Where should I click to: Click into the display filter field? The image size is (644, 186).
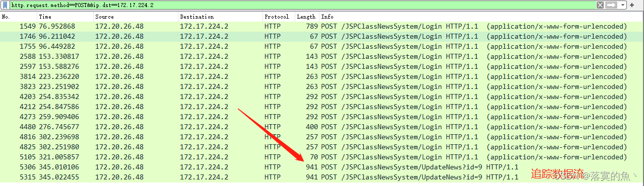click(x=302, y=5)
